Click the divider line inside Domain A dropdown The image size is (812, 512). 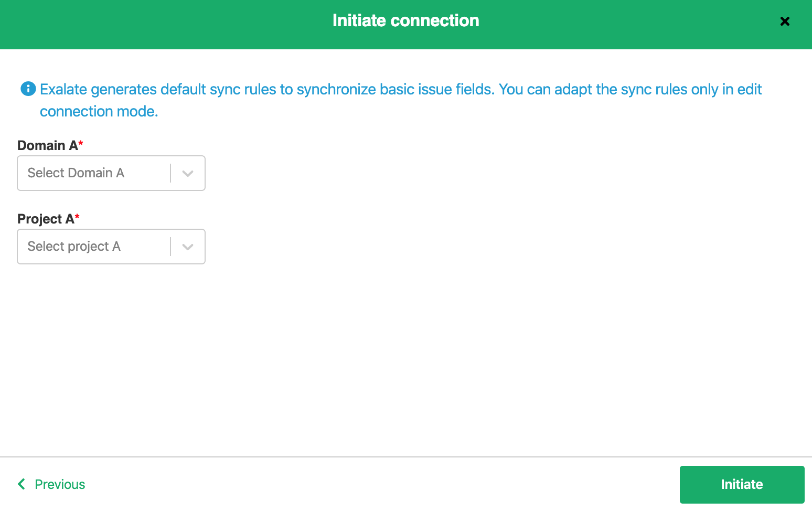tap(170, 173)
